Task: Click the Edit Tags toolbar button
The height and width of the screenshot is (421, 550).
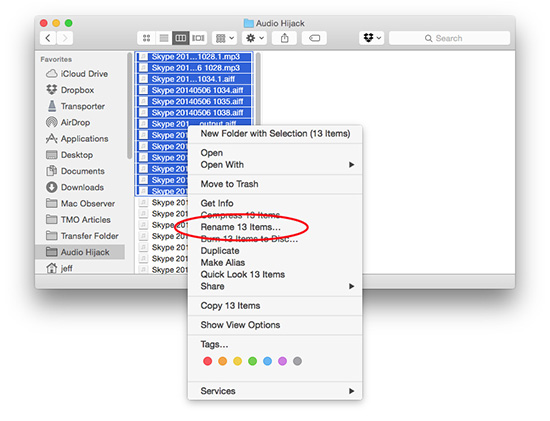Action: 314,38
